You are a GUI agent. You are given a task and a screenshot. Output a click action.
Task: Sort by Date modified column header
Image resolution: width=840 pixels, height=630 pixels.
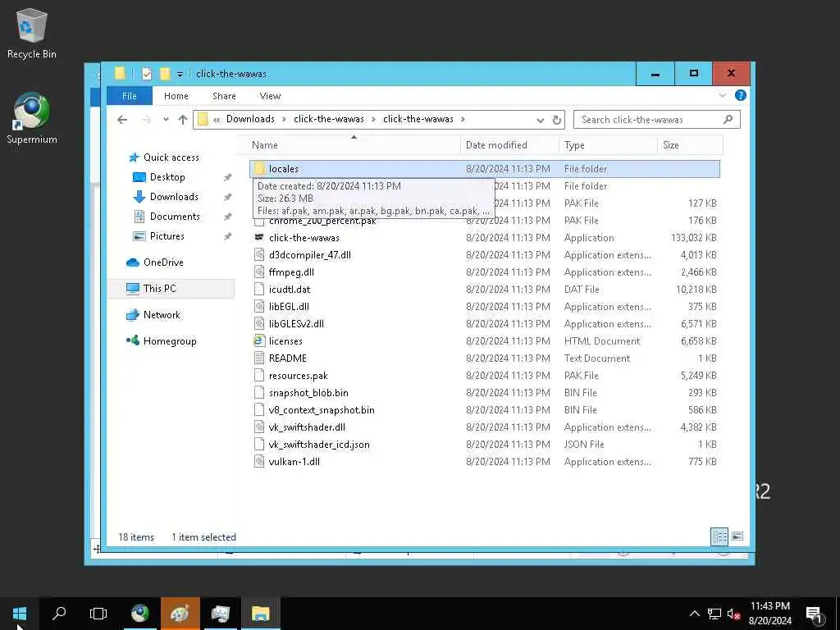(x=509, y=145)
